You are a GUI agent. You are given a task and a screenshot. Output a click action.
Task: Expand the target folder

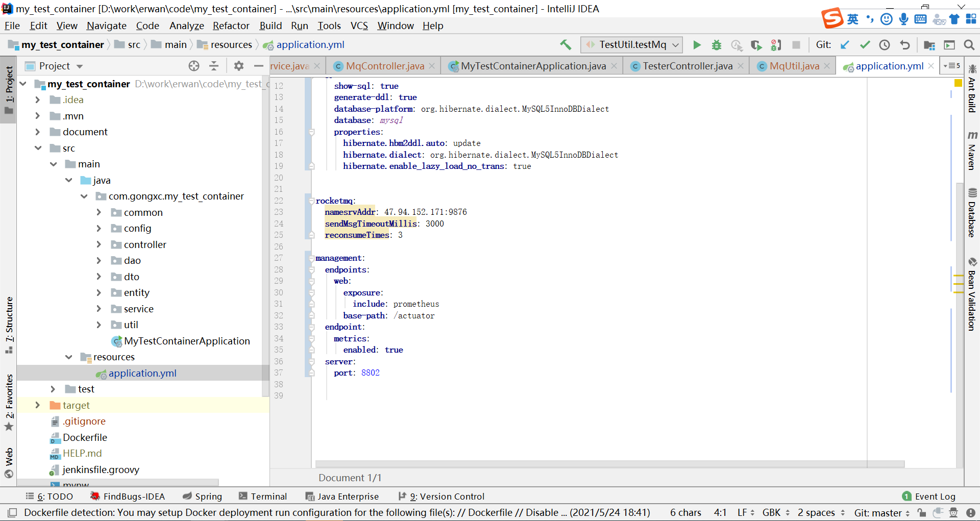[x=37, y=405]
